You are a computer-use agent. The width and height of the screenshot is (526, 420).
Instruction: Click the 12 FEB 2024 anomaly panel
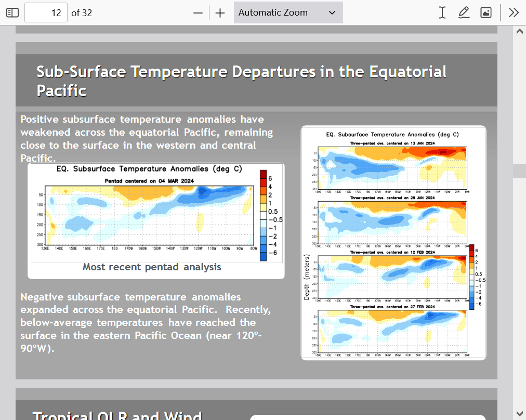392,277
